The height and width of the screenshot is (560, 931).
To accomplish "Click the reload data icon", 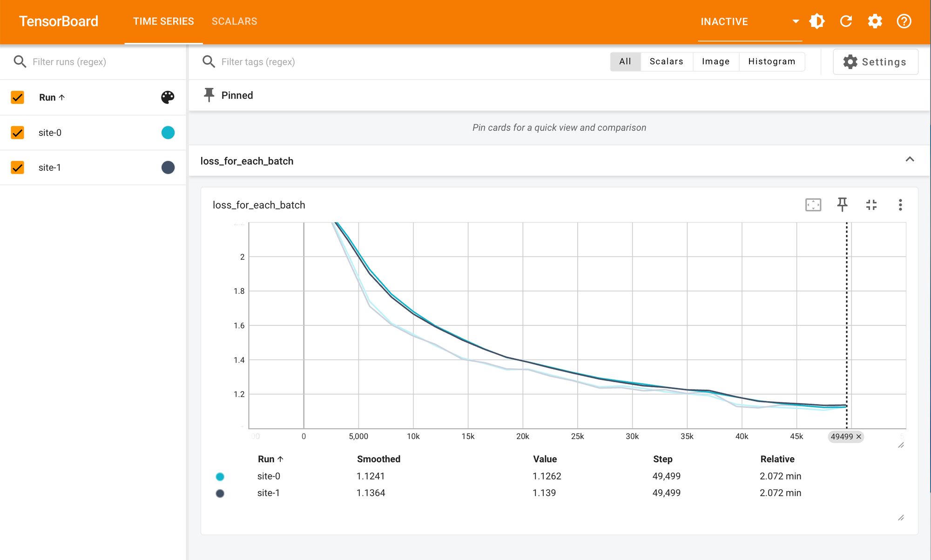I will pos(846,21).
